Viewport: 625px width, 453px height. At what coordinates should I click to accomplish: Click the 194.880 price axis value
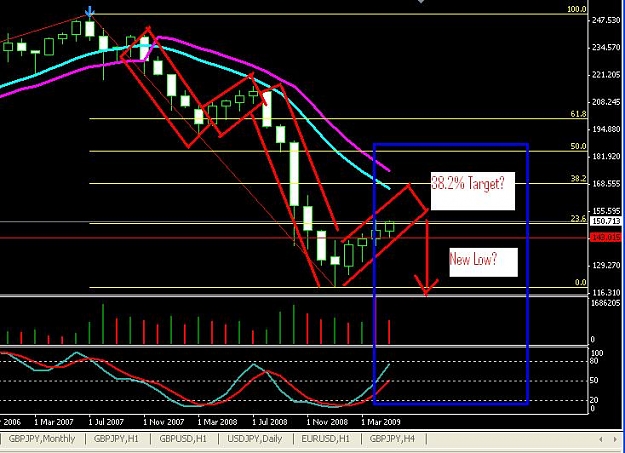click(x=606, y=129)
